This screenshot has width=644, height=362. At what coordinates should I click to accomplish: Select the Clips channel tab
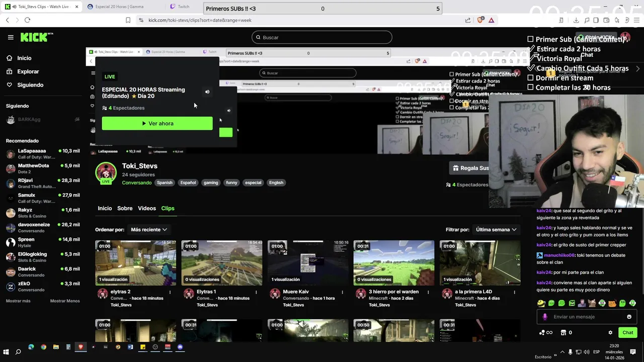click(168, 208)
